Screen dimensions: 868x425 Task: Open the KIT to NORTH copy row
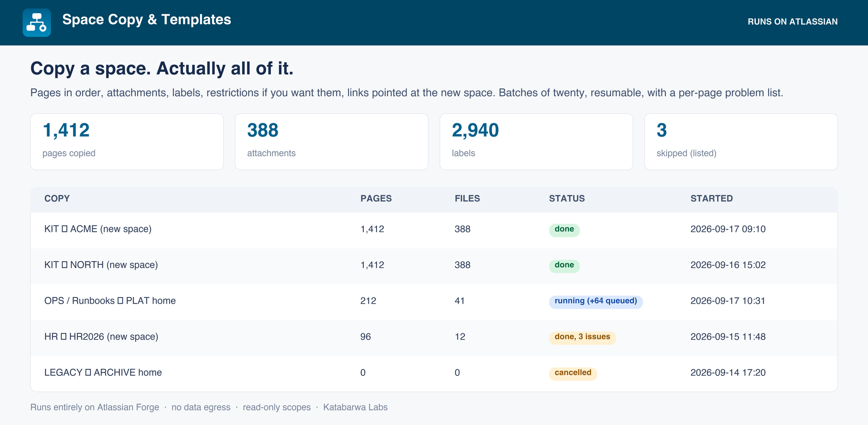[434, 266]
